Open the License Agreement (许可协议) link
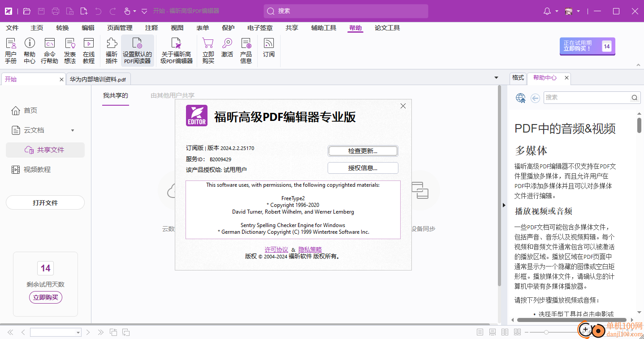 pyautogui.click(x=277, y=249)
